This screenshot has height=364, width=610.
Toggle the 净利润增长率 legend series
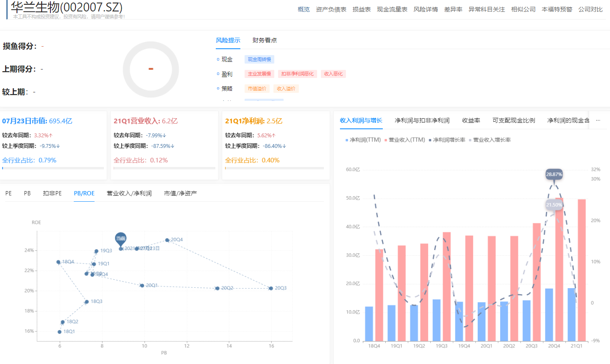pos(447,140)
